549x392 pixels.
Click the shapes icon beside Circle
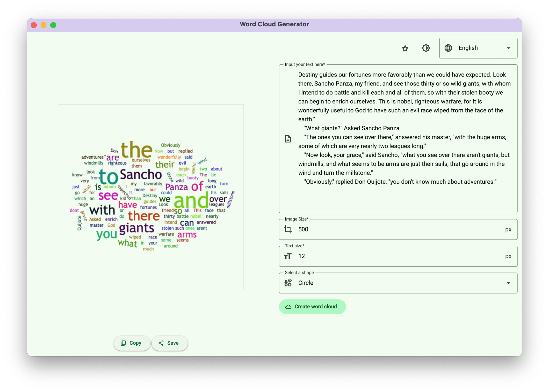point(288,283)
